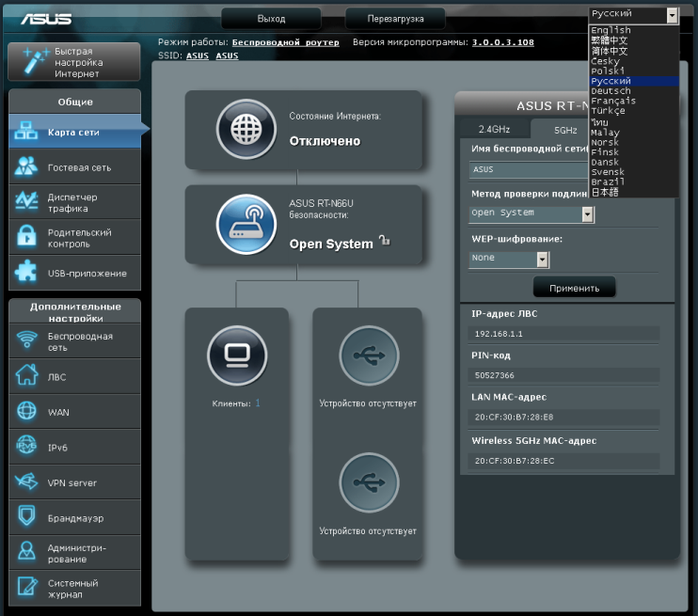Screen dimensions: 698x616
Task: Click the LAN IP address 192.168.1.1 field
Action: [563, 333]
